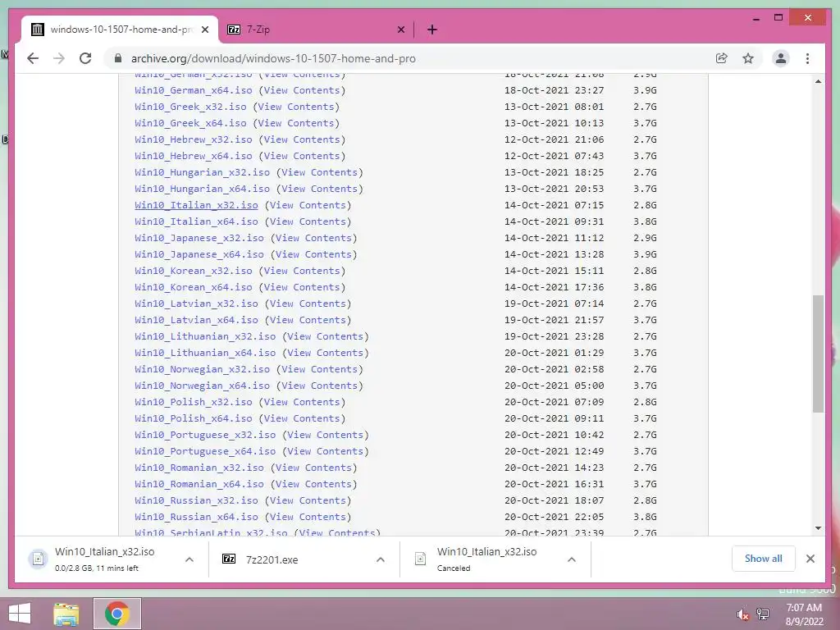
Task: Click the network tray icon
Action: [x=763, y=614]
